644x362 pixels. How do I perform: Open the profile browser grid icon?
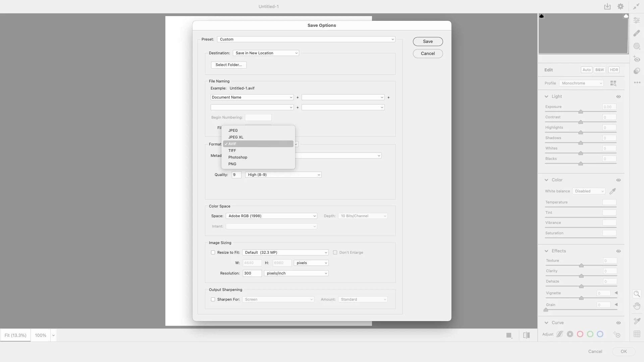coord(613,83)
